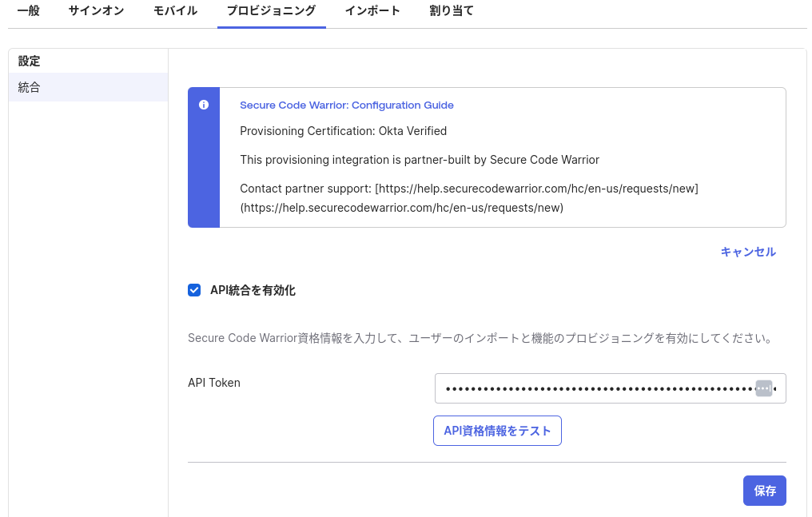Select the プロビジョニング tab
812x517 pixels.
coord(272,11)
